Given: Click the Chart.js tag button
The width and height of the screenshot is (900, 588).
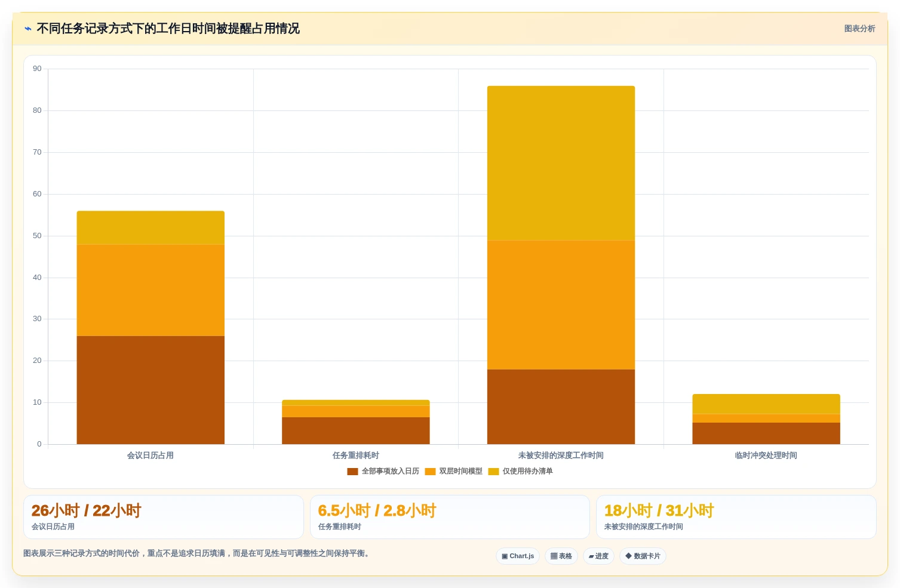Looking at the screenshot, I should coord(518,556).
